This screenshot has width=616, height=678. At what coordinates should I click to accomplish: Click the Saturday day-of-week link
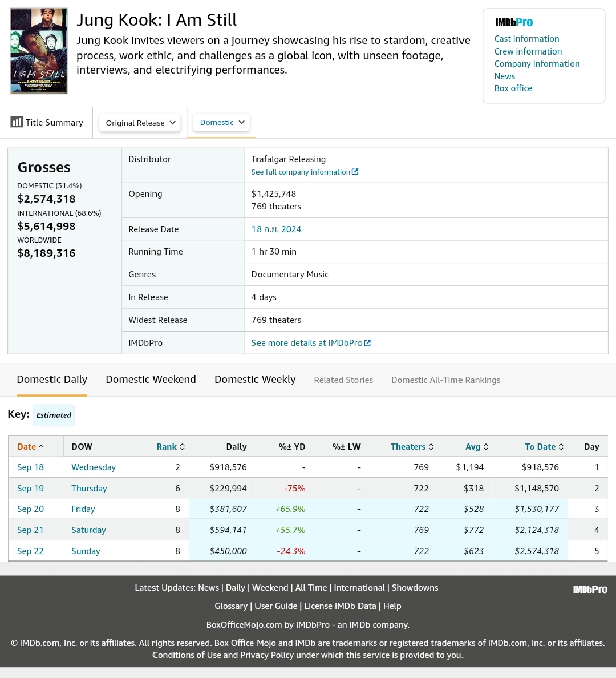coord(88,530)
